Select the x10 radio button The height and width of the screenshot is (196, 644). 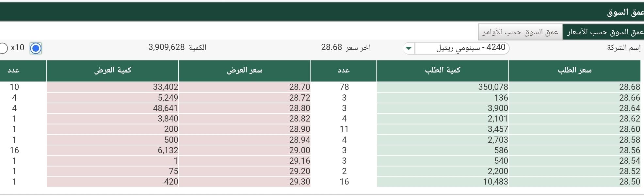pyautogui.click(x=3, y=48)
